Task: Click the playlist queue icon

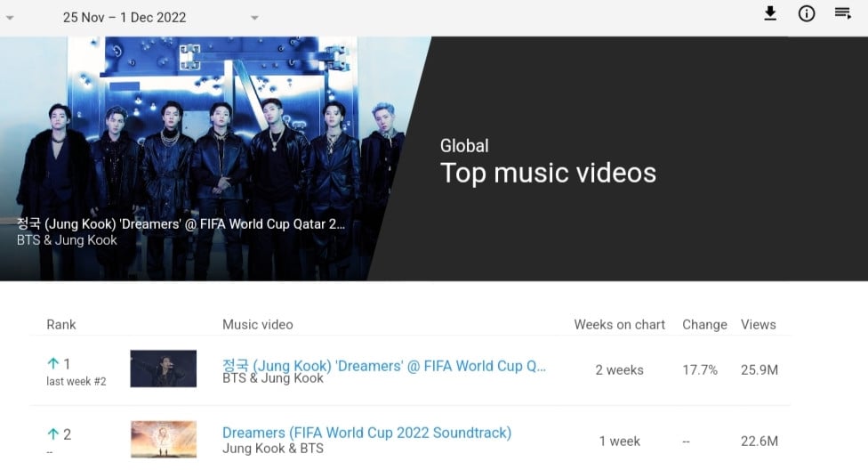Action: tap(843, 12)
